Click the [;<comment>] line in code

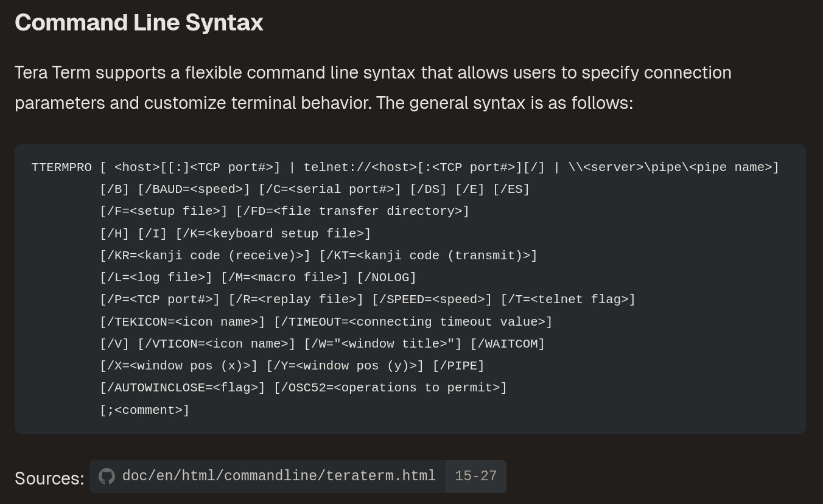point(145,410)
